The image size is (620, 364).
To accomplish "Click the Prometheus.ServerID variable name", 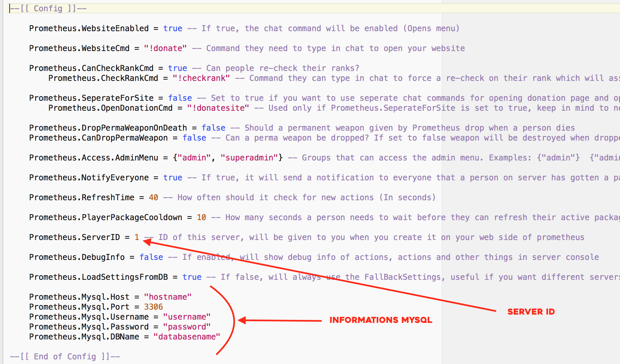I will click(x=75, y=237).
